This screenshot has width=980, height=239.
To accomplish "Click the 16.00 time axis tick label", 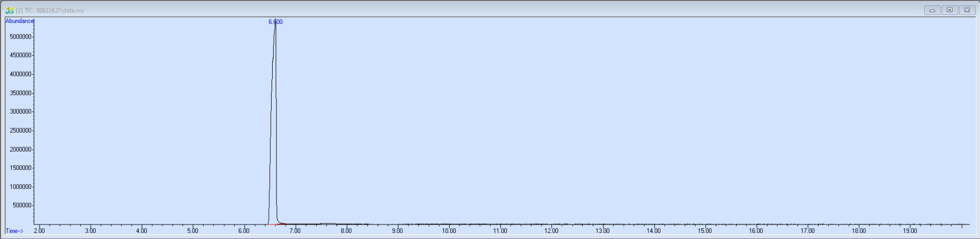I will [x=756, y=231].
